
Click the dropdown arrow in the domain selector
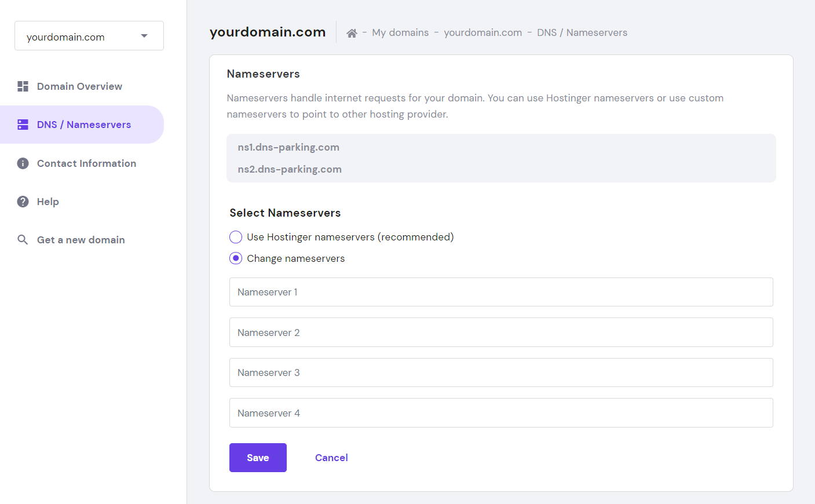(x=144, y=35)
